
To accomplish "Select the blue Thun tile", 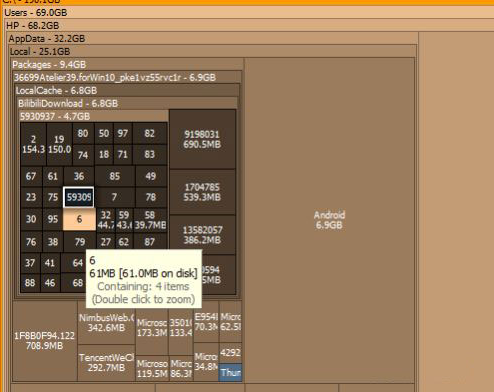I will coord(230,372).
